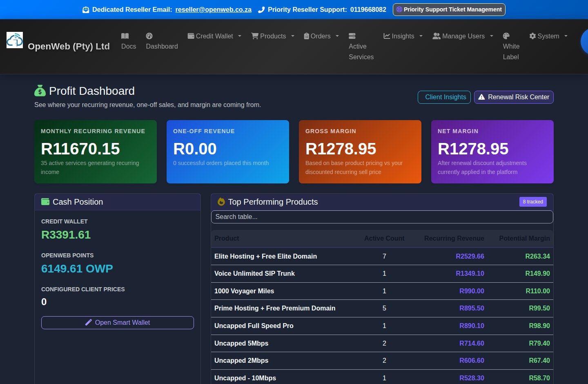Click the 8 tracked badge
This screenshot has width=588, height=384.
click(x=533, y=202)
